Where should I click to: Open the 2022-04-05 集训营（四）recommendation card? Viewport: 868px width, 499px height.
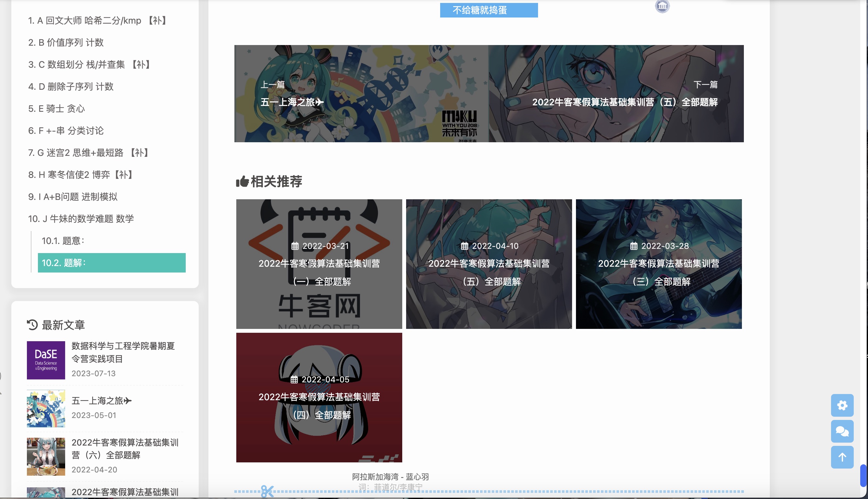319,398
